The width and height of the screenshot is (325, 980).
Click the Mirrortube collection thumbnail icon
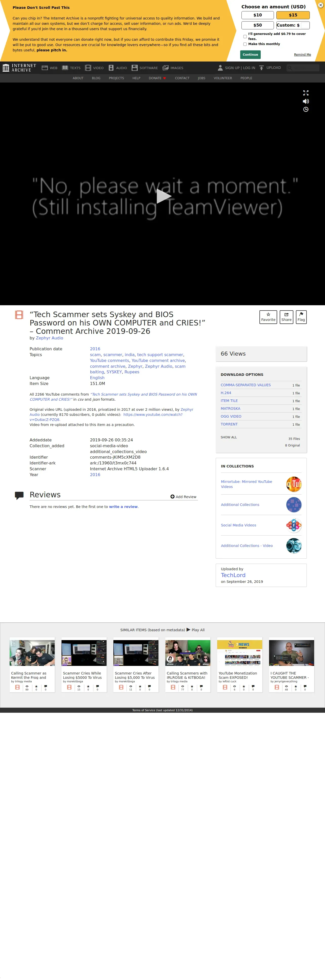[x=293, y=484]
